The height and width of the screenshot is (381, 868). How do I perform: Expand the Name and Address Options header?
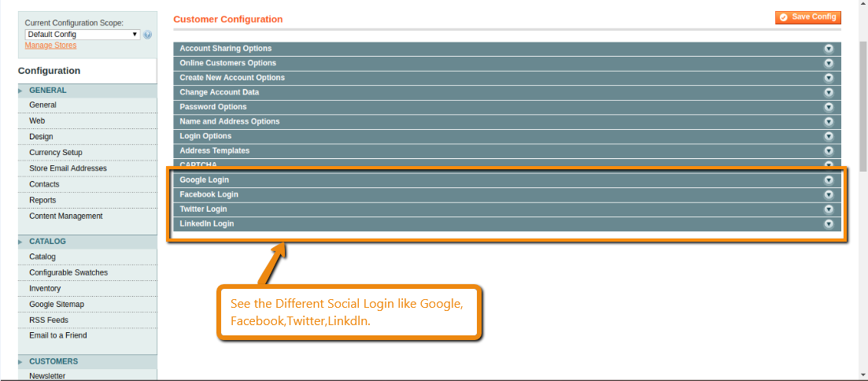(507, 122)
